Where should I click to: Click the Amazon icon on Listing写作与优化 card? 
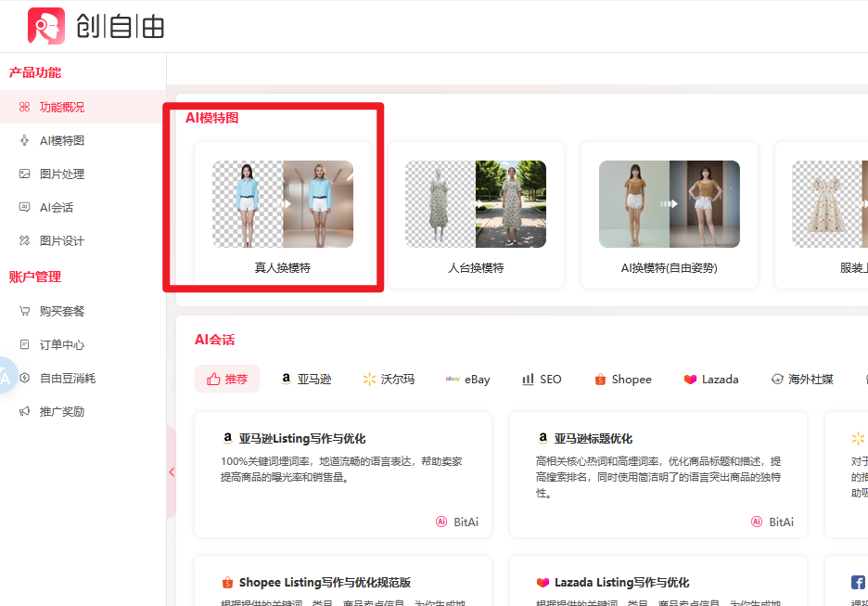(x=227, y=438)
